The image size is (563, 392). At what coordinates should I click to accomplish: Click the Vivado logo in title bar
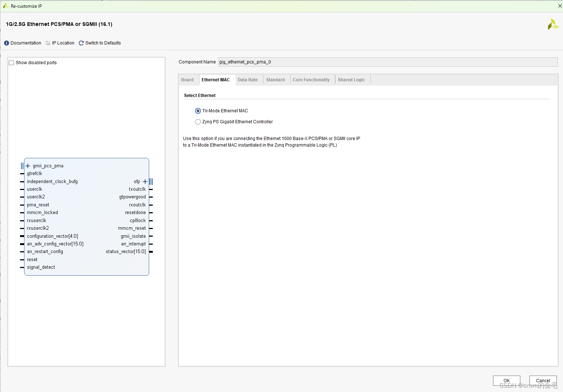click(6, 6)
